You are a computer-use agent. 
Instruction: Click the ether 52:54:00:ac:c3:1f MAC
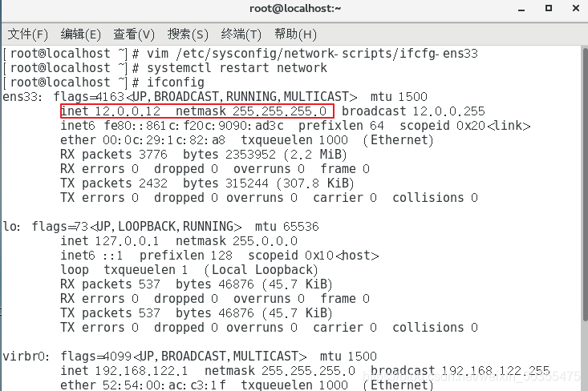point(143,385)
